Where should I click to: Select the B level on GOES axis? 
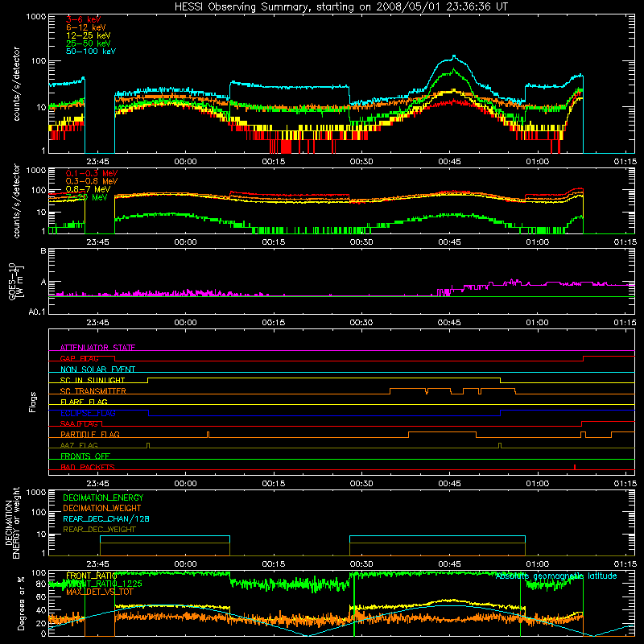click(43, 251)
